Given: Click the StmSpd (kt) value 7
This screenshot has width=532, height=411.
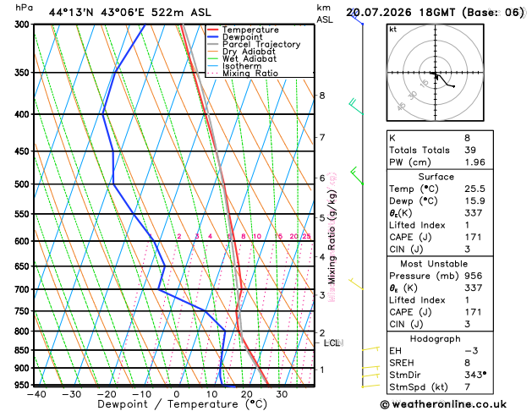Looking at the screenshot, I should 467,387.
